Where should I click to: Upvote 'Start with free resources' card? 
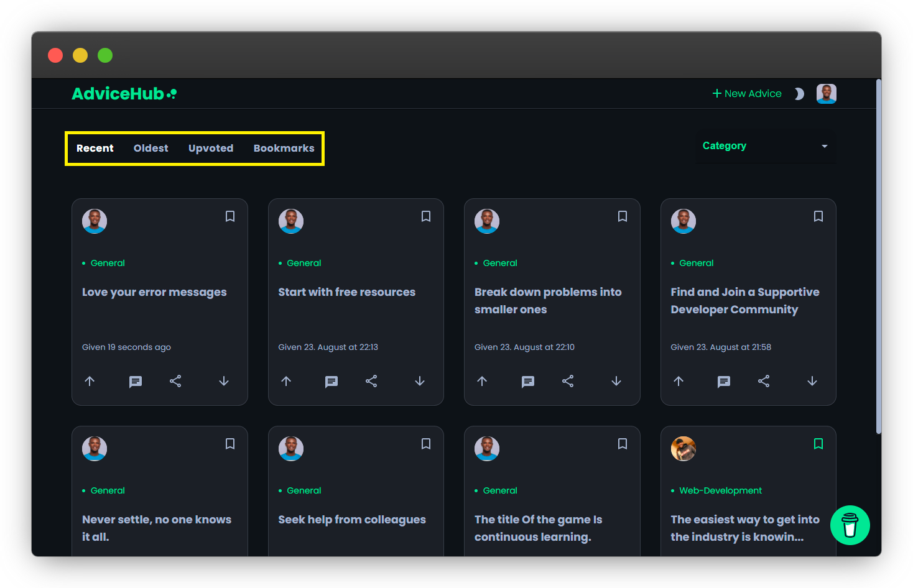click(286, 381)
